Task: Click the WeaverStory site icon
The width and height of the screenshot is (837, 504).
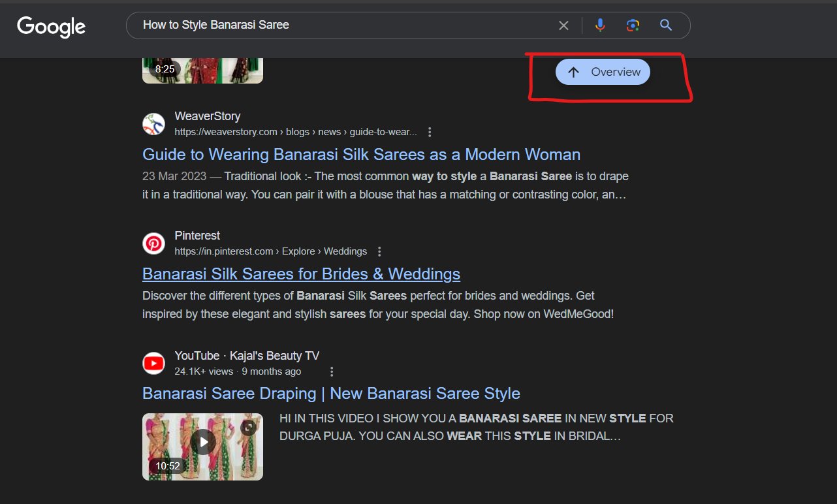Action: (153, 123)
